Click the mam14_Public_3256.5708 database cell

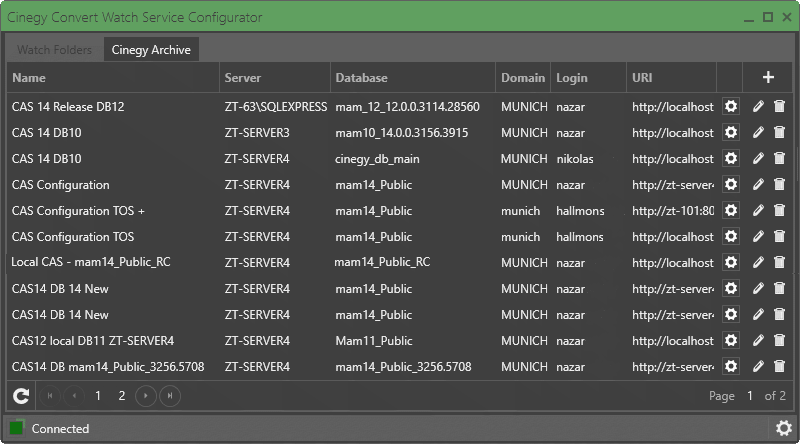point(403,366)
